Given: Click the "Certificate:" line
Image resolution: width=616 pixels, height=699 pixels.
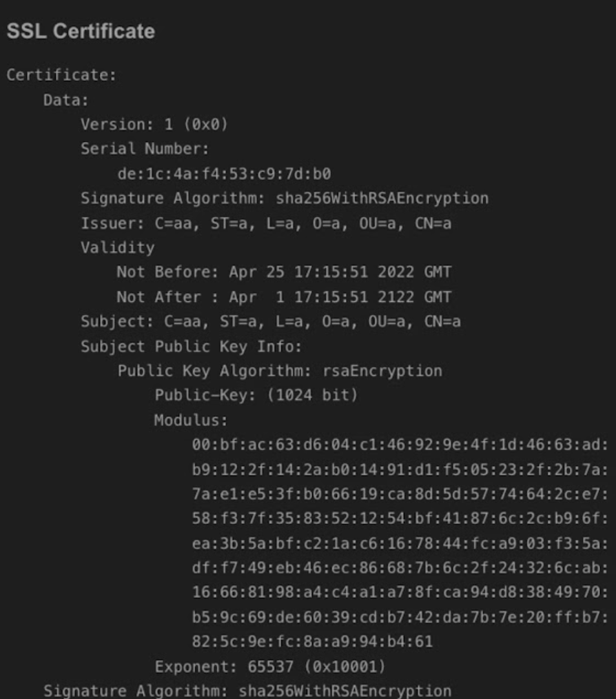Looking at the screenshot, I should tap(61, 75).
